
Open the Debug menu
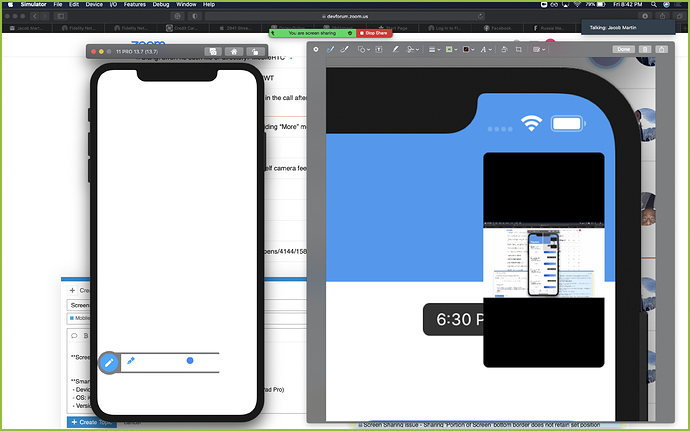pos(161,4)
